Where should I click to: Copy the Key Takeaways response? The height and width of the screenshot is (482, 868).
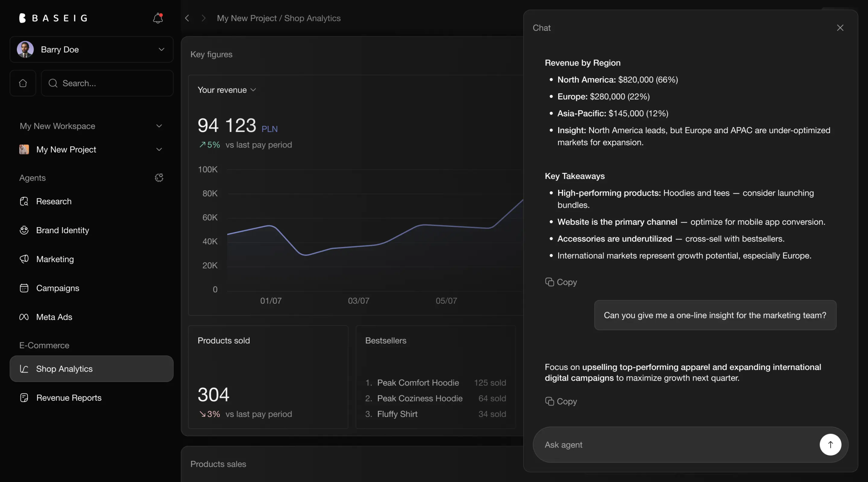[x=561, y=282]
